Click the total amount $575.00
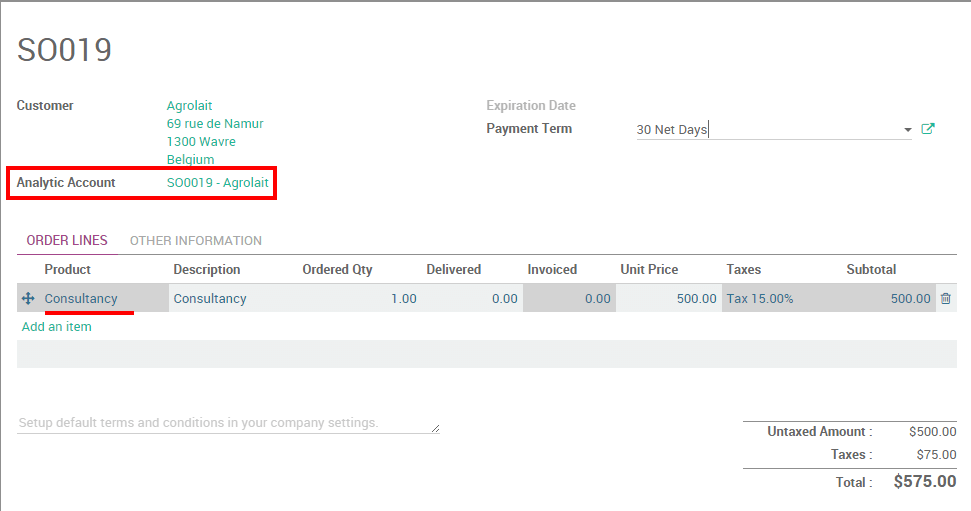This screenshot has height=511, width=971. click(x=925, y=481)
